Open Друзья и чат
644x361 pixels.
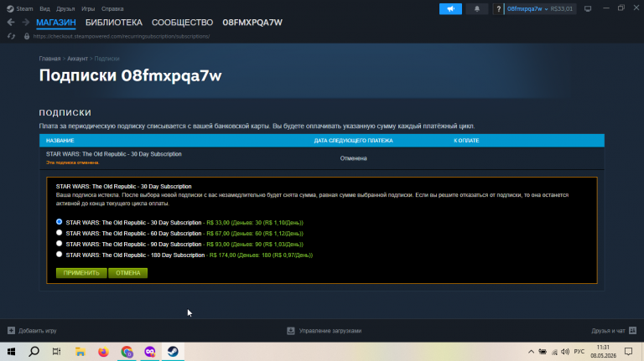point(608,331)
